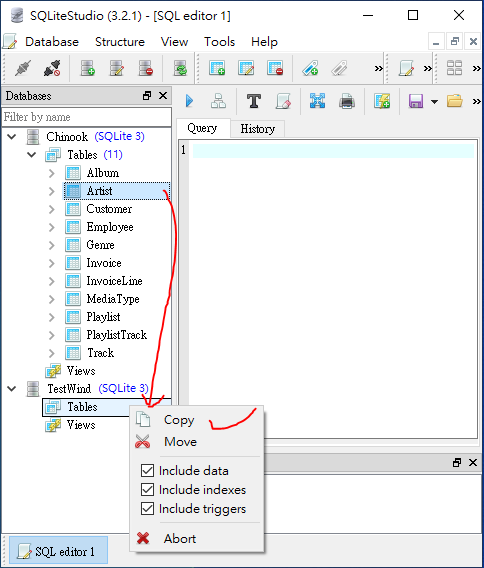Select the PlaylistTrack table
Screen dimensions: 484x568
pyautogui.click(x=116, y=335)
